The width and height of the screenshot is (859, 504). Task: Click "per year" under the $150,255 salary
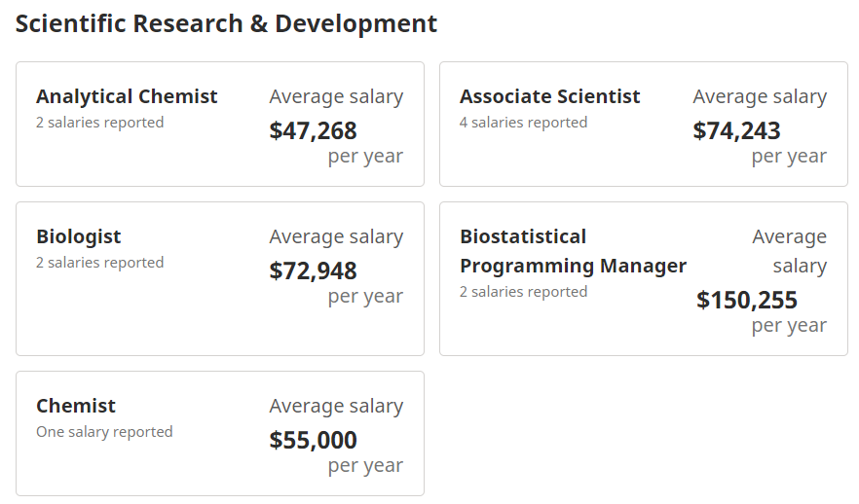(x=789, y=325)
